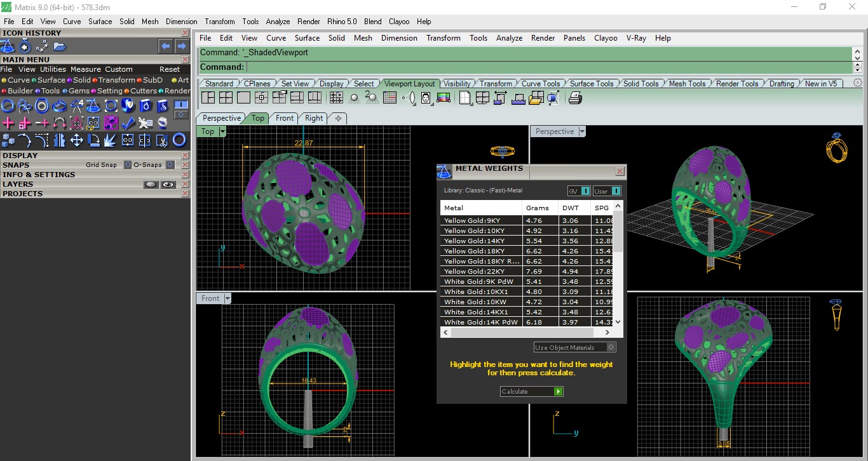Click the blue torus ring icon

179,140
